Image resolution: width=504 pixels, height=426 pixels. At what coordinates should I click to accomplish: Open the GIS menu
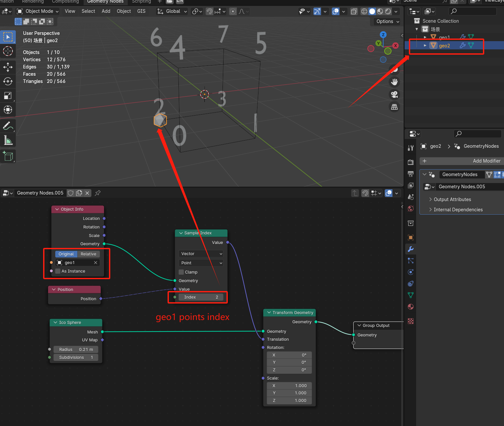[141, 11]
